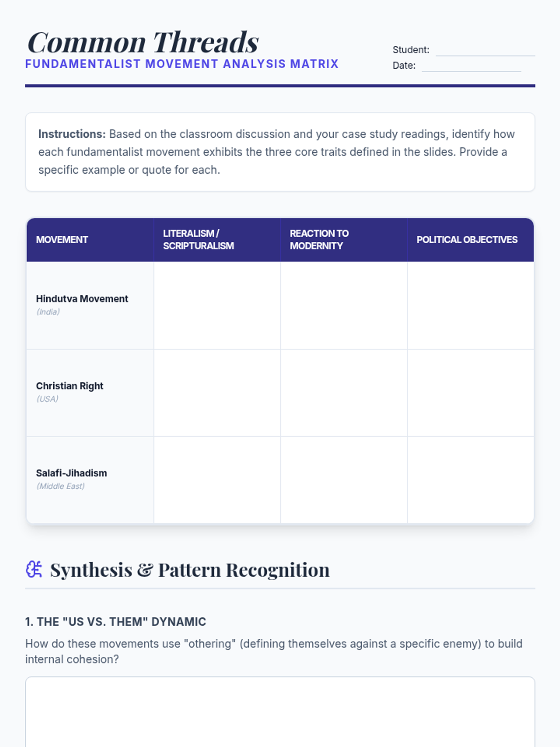Select Hindutva Movement literalism cell
This screenshot has width=560, height=747.
[x=217, y=305]
